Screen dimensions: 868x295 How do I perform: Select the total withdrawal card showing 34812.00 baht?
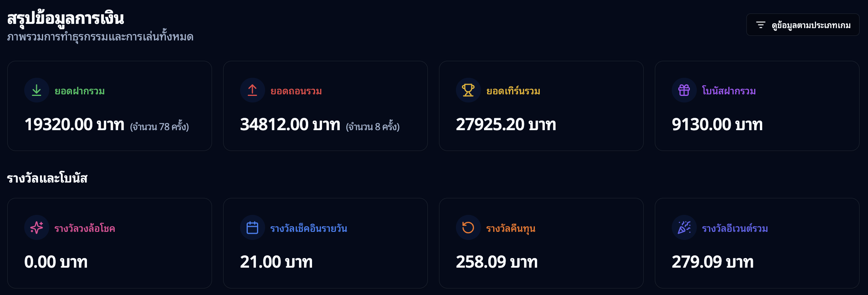coord(325,105)
